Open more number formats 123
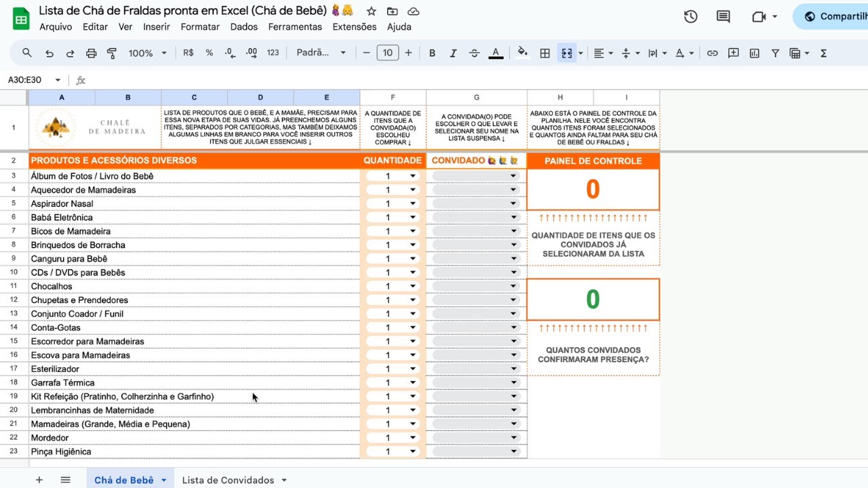 (273, 53)
